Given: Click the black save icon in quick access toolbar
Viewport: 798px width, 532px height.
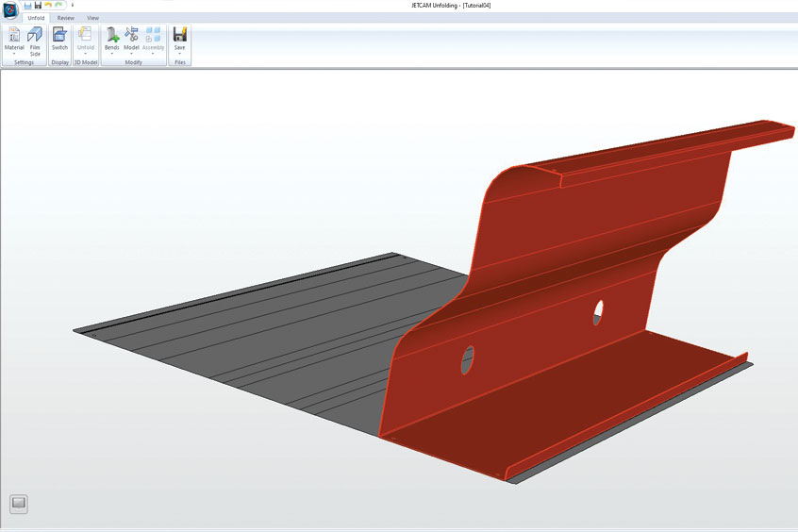Looking at the screenshot, I should [x=39, y=6].
